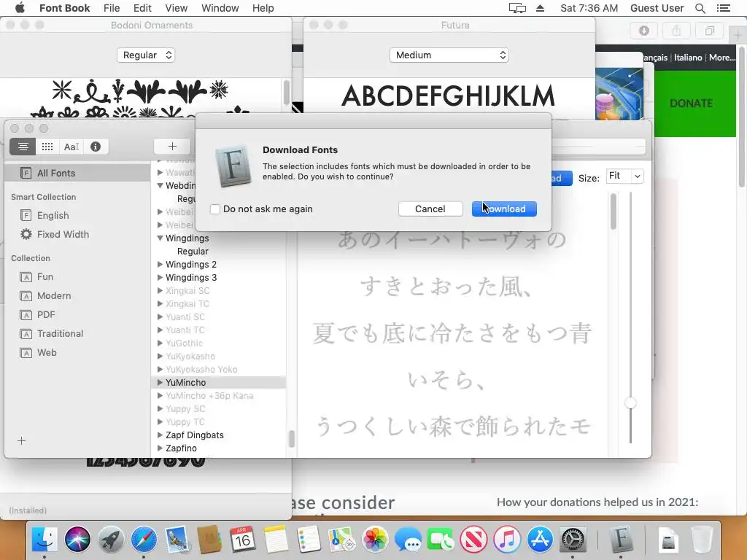Launch Siri from the Dock

click(77, 539)
